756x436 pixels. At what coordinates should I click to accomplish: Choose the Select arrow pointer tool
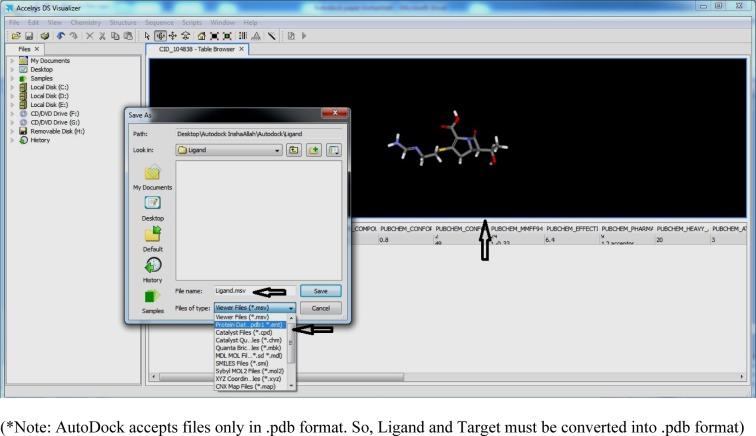point(149,35)
